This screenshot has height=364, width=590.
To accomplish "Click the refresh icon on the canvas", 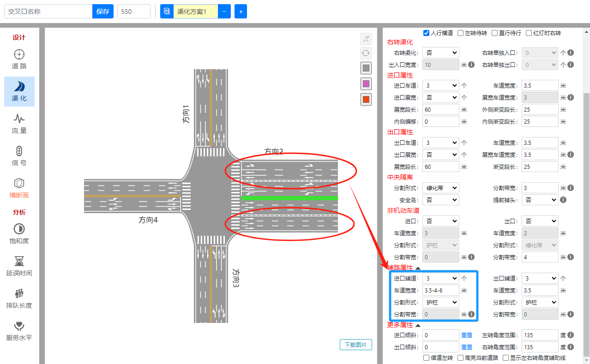I will (x=366, y=53).
